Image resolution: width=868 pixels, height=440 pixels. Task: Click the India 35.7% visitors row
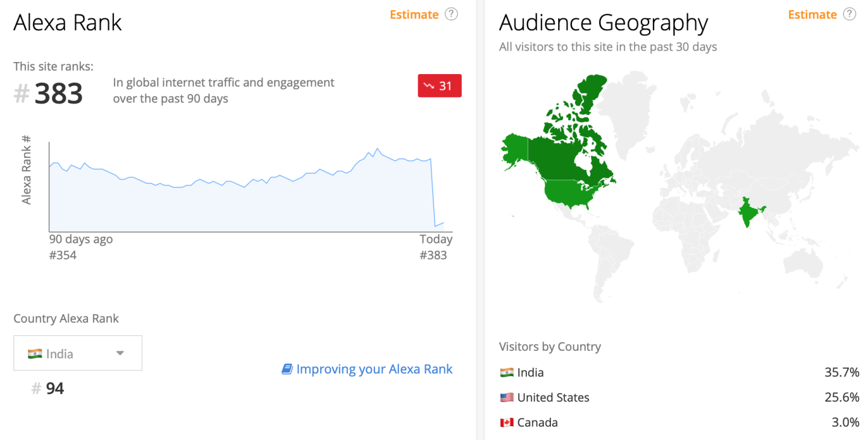pos(679,372)
